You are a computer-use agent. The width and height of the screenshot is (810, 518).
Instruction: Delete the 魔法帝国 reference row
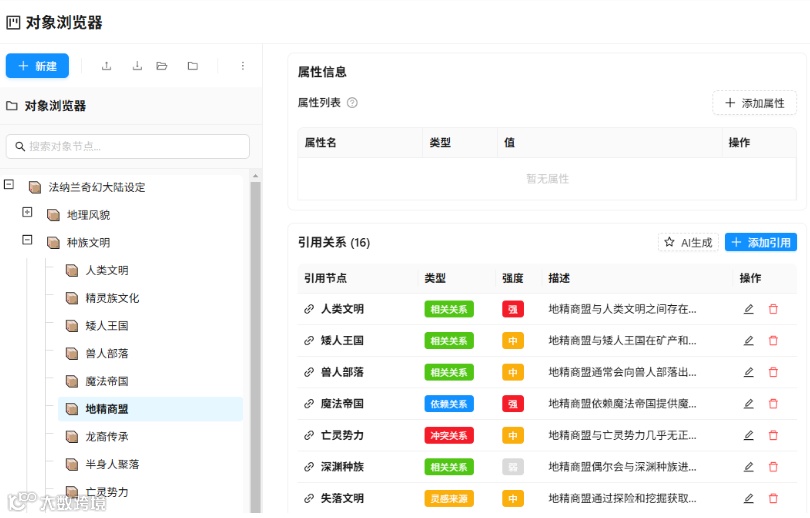pos(773,404)
